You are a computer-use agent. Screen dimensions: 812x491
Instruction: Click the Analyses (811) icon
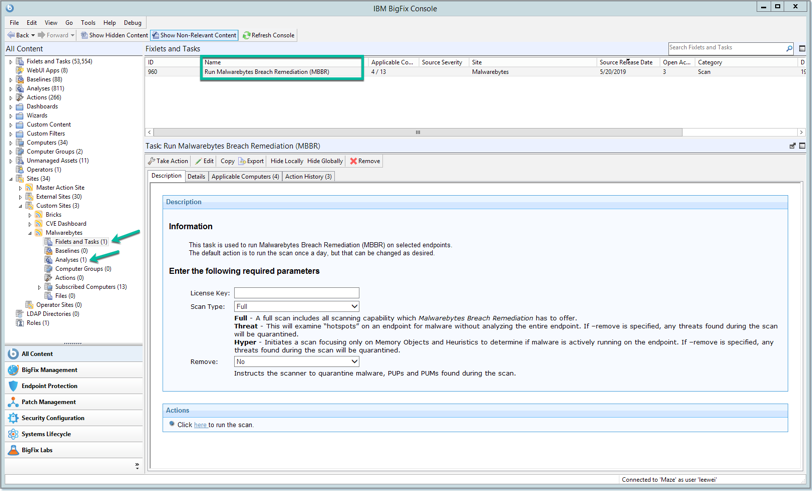[x=20, y=89]
